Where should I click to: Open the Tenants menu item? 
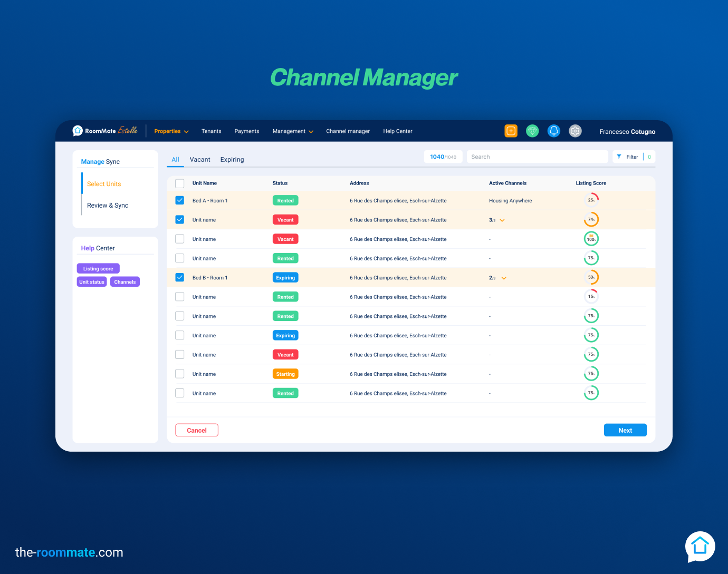click(212, 131)
